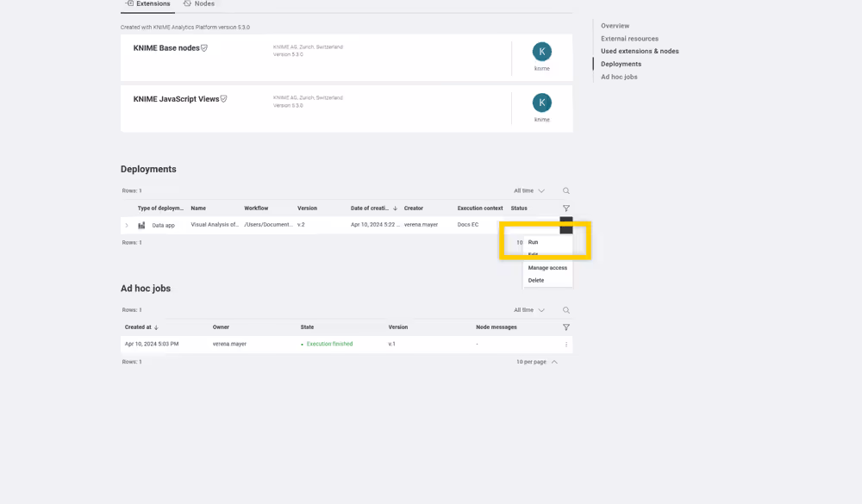Click the Node messages filter icon

click(x=566, y=327)
